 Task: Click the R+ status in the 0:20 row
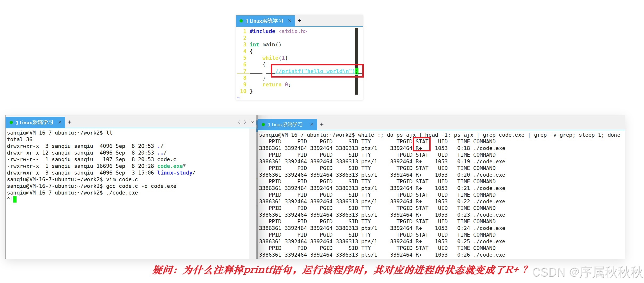tap(419, 175)
